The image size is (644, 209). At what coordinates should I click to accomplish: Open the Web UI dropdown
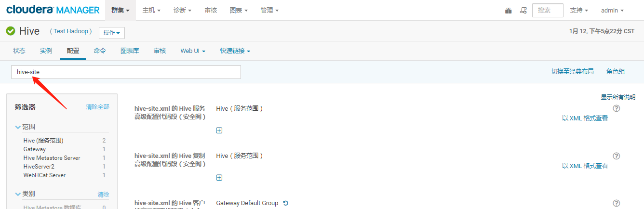pos(193,51)
